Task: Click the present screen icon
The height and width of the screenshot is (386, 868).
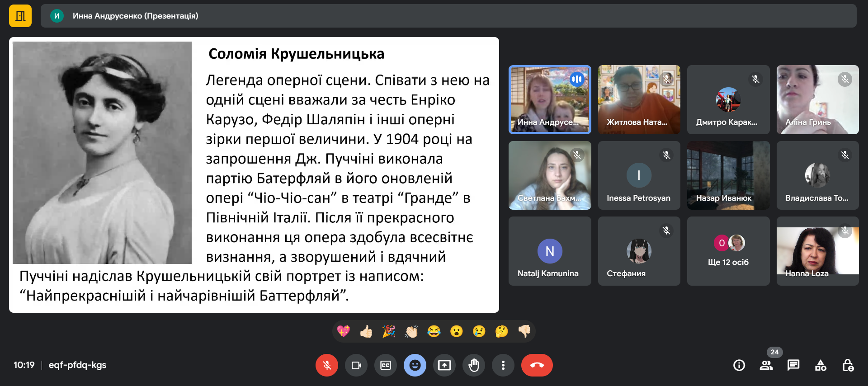Action: (444, 365)
